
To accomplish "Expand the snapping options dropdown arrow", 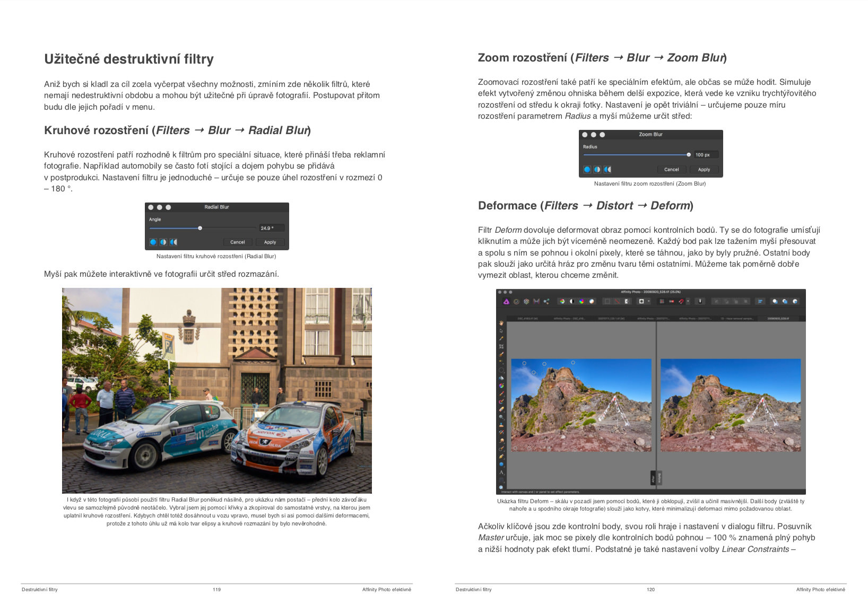I will [688, 301].
